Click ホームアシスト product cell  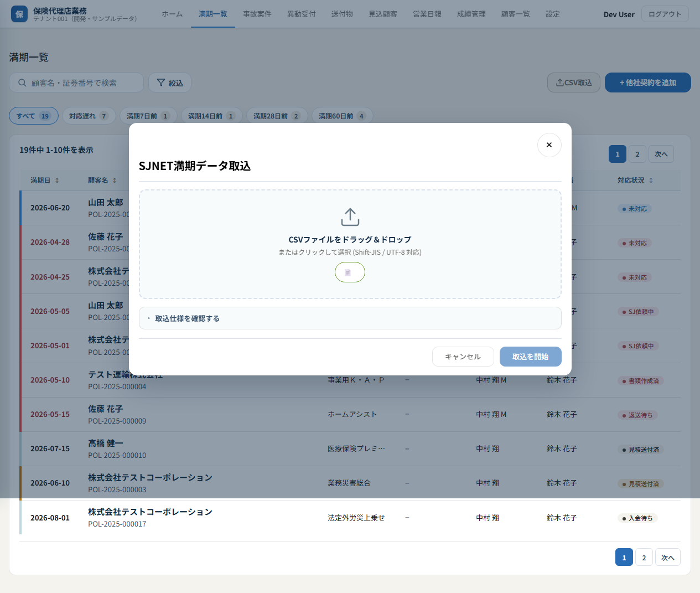[352, 414]
